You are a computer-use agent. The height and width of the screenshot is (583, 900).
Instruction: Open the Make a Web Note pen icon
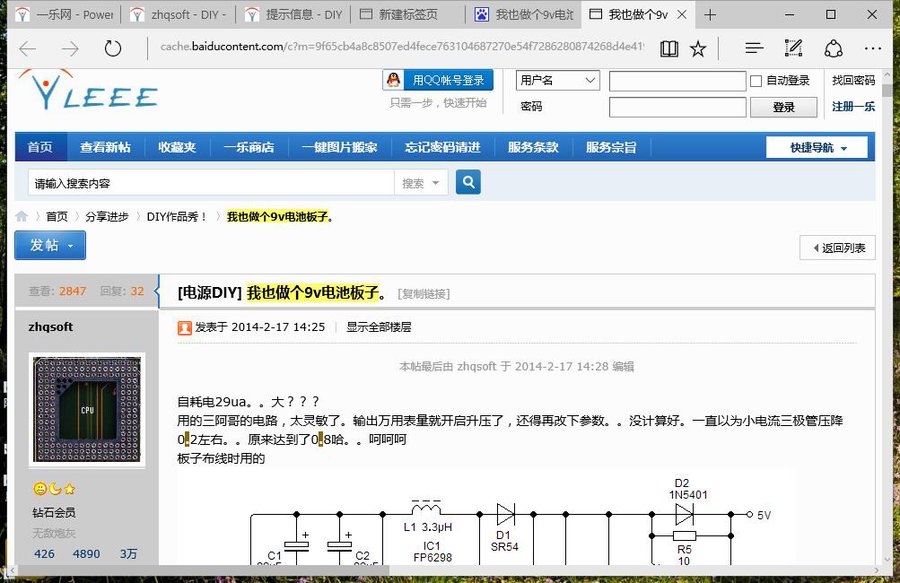click(793, 47)
